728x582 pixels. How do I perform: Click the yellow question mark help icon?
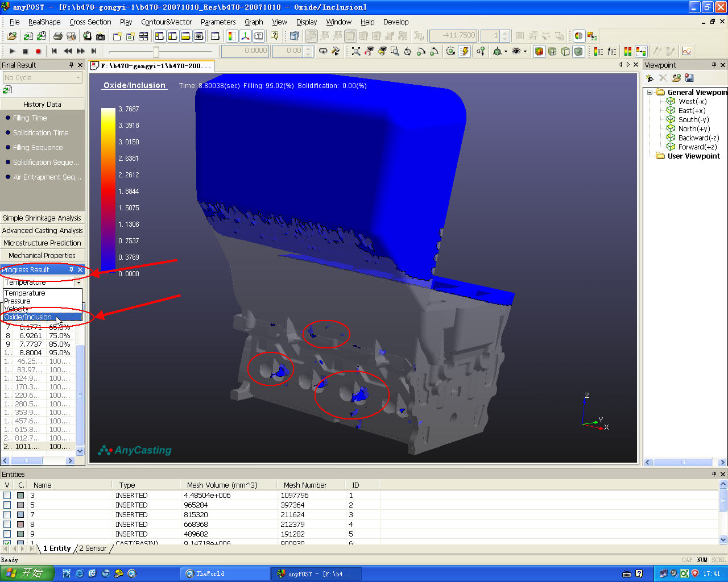point(275,36)
